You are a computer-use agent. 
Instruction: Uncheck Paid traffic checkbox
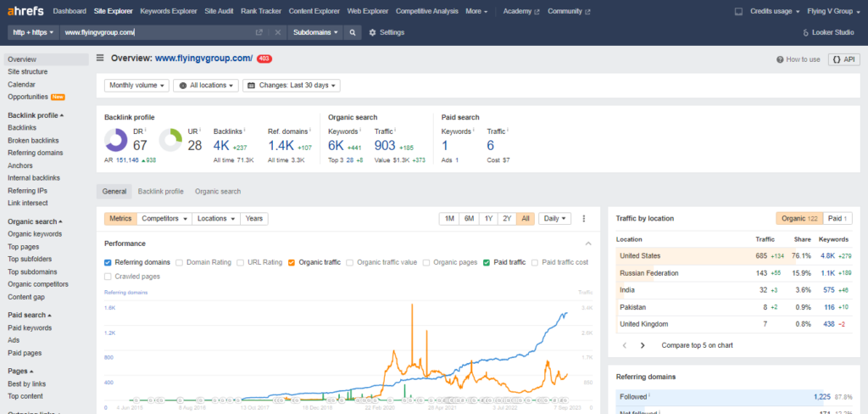tap(486, 263)
